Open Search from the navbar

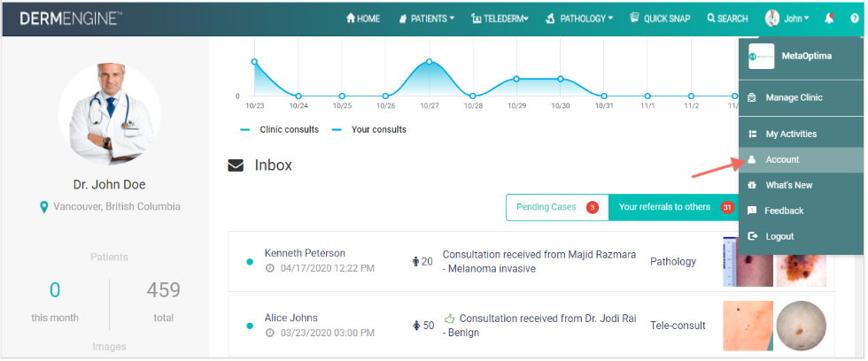click(727, 19)
